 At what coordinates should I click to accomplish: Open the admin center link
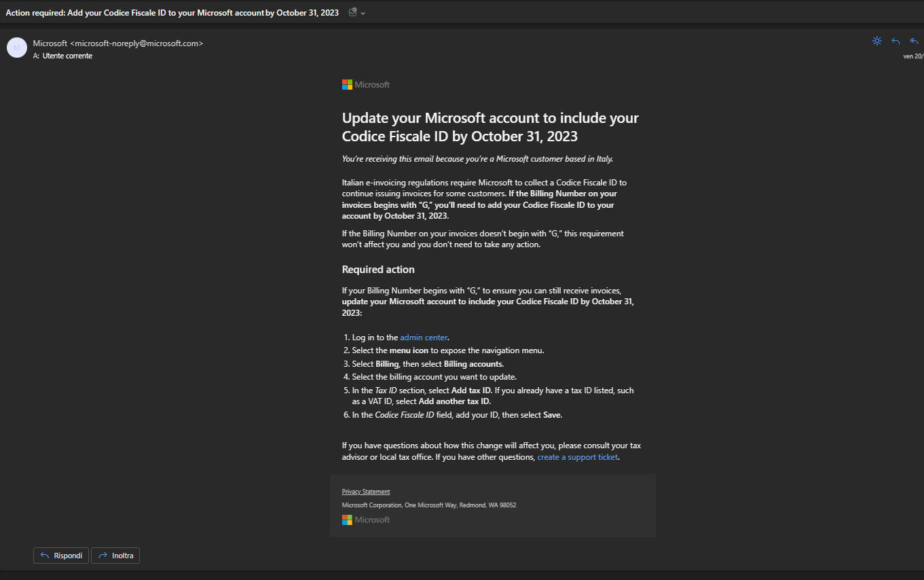click(x=424, y=338)
